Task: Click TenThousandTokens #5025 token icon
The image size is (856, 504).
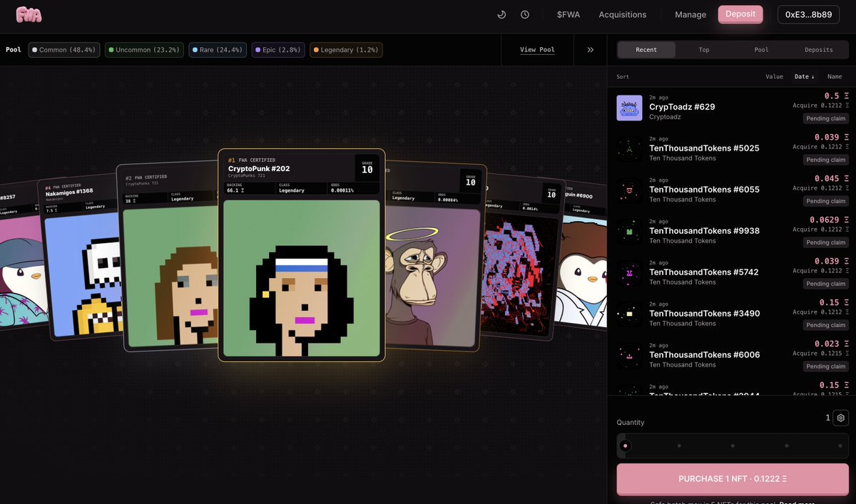Action: 629,149
